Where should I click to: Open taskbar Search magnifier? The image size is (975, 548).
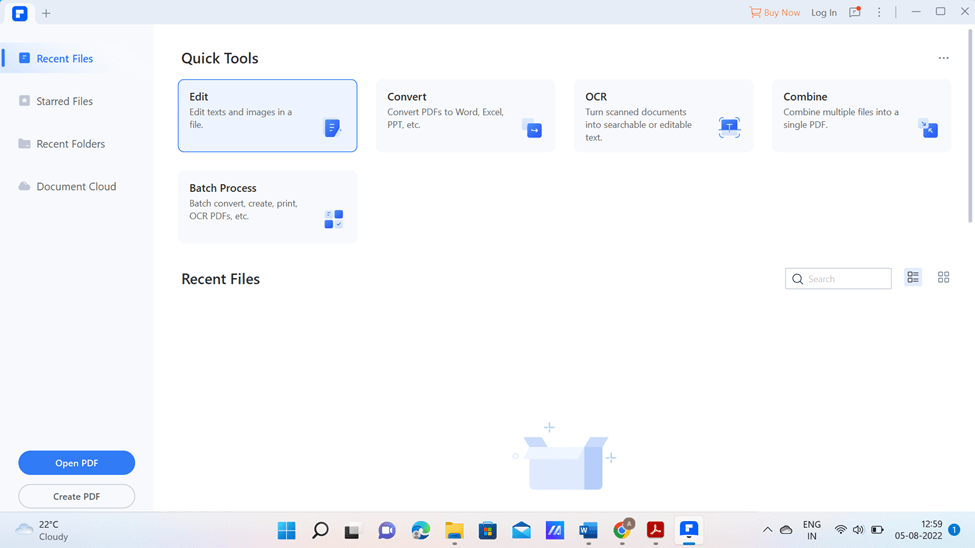(x=320, y=531)
